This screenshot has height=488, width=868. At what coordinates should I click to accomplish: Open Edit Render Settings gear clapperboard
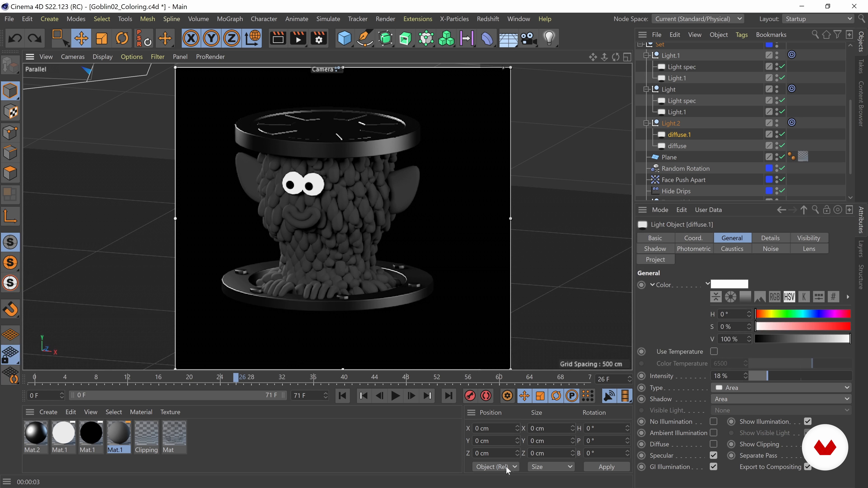coord(319,38)
